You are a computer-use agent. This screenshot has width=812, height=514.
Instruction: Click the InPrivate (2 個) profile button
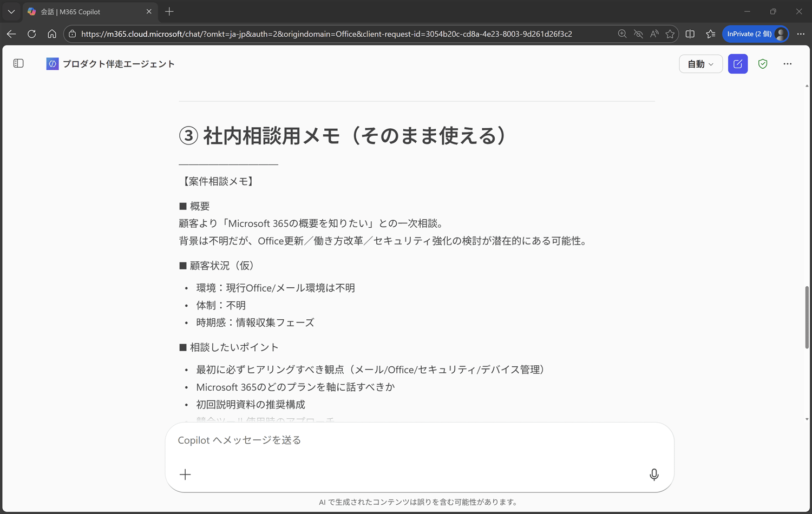click(x=755, y=34)
